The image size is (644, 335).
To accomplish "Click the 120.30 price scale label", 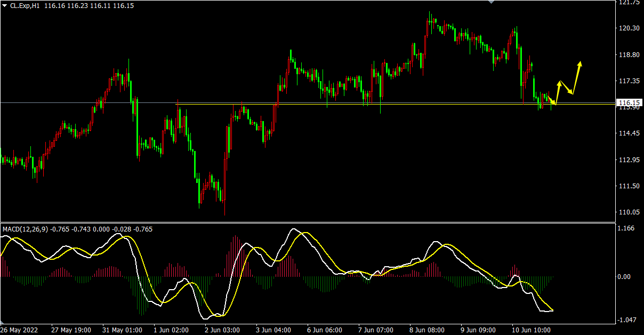I will tap(628, 28).
